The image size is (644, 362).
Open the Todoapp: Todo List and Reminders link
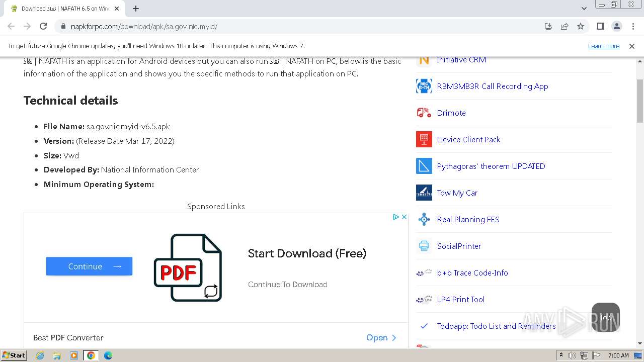pos(496,326)
